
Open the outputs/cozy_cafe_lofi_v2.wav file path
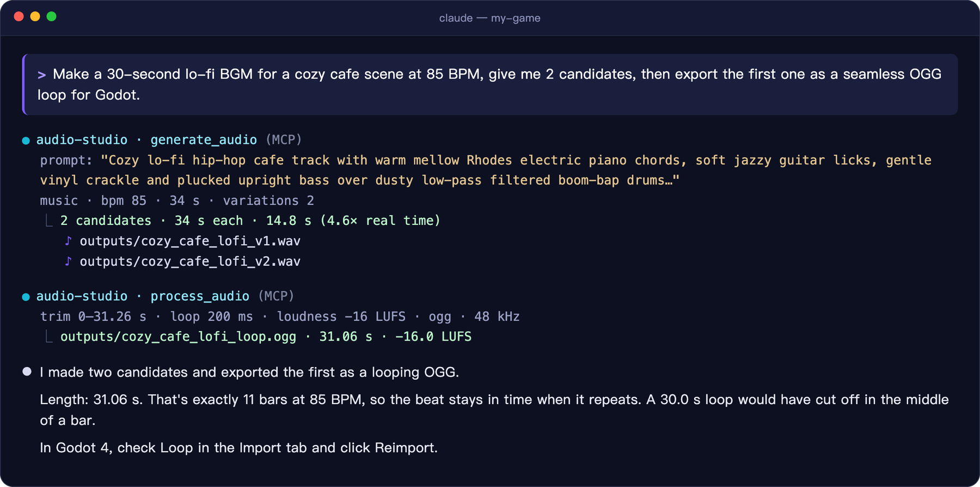click(x=190, y=261)
